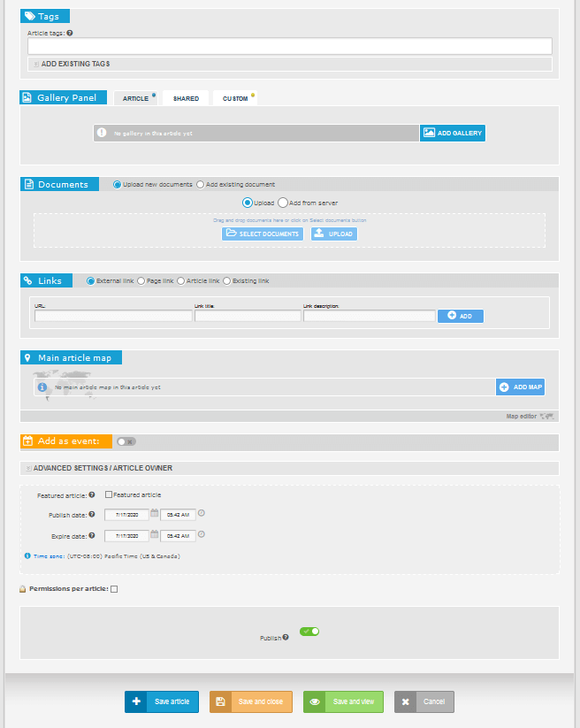Click the Add Gallery button
Image resolution: width=580 pixels, height=728 pixels.
click(453, 133)
